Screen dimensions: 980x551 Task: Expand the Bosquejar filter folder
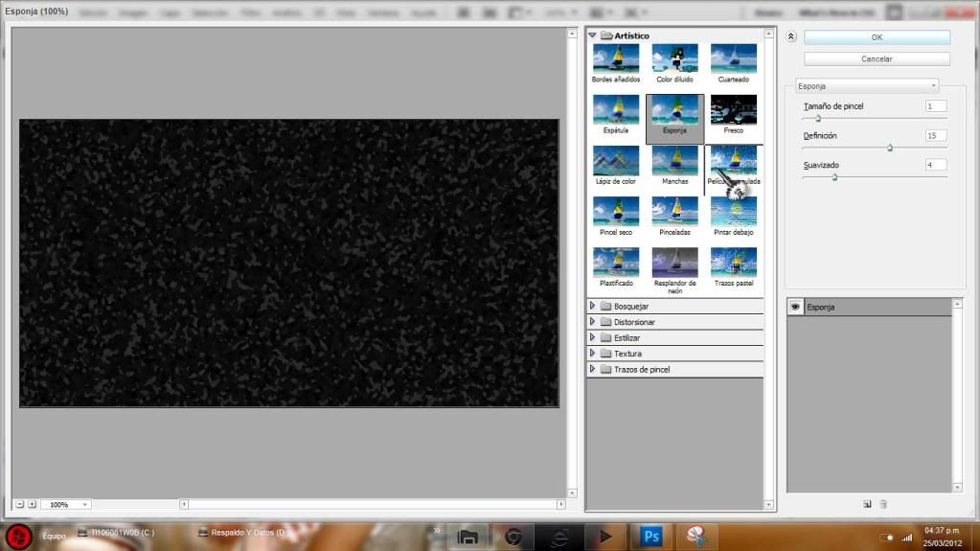592,306
